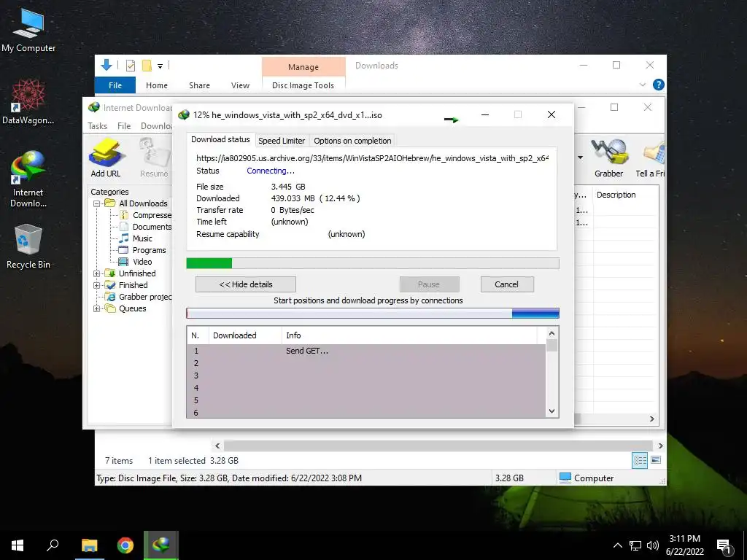Open Windows Start menu
The width and height of the screenshot is (747, 560).
click(x=18, y=545)
